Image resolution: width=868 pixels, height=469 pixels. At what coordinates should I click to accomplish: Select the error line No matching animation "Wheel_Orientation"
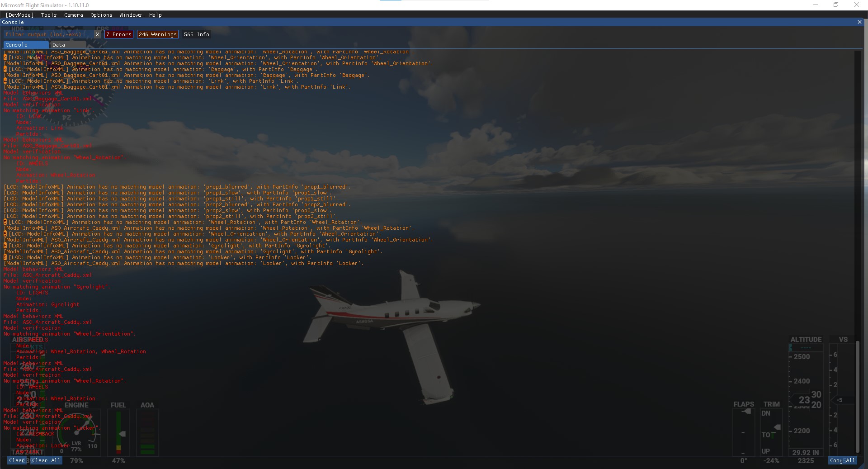[x=70, y=334]
